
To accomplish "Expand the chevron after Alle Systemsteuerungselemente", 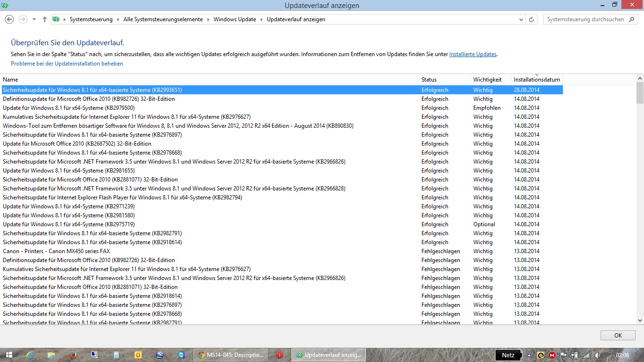I will point(208,19).
